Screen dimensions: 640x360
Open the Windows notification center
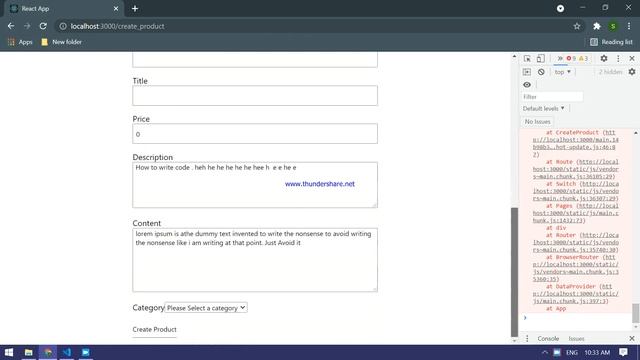pyautogui.click(x=623, y=352)
